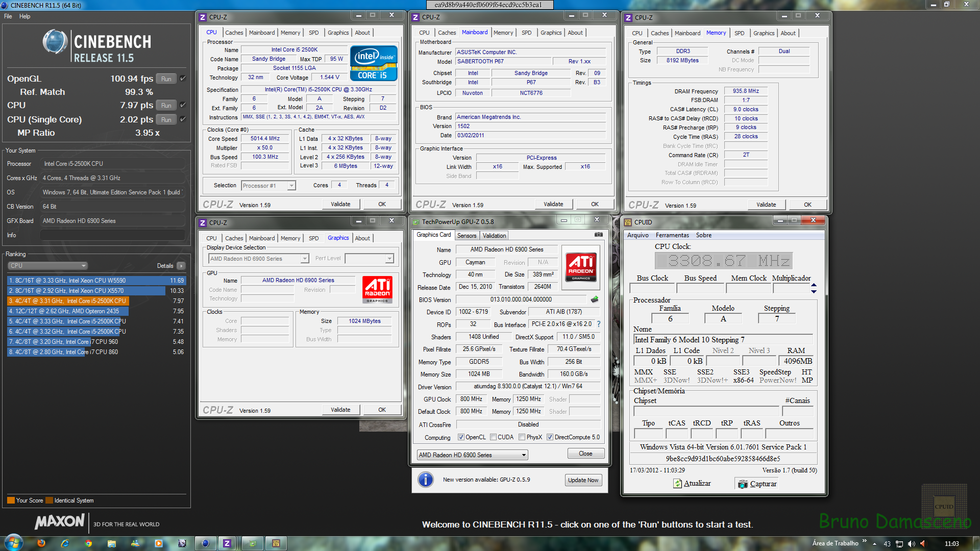This screenshot has height=551, width=980.
Task: Switch to CPUID via taskbar icon
Action: (276, 543)
